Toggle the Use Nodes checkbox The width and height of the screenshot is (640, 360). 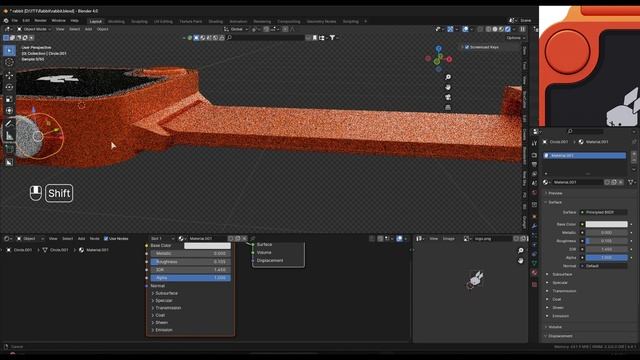coord(106,239)
